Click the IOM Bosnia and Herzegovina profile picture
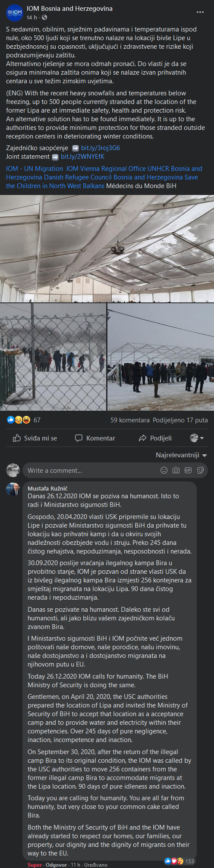Viewport: 214px width, 868px height. (x=14, y=13)
